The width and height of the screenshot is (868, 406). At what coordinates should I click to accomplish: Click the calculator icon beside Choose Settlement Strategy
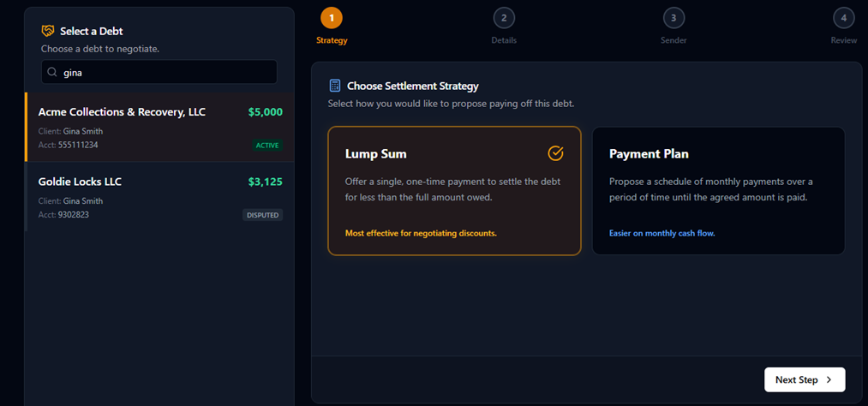(335, 86)
